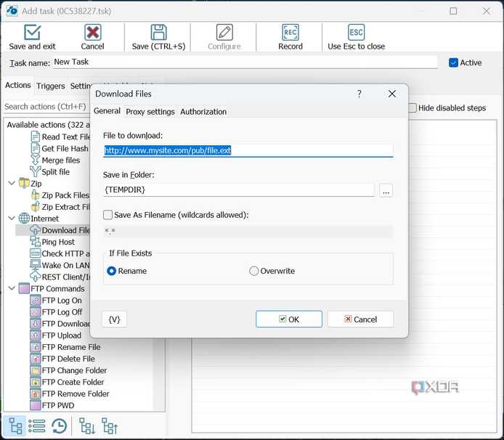Select the Ping Host action
This screenshot has width=504, height=440.
pos(53,242)
